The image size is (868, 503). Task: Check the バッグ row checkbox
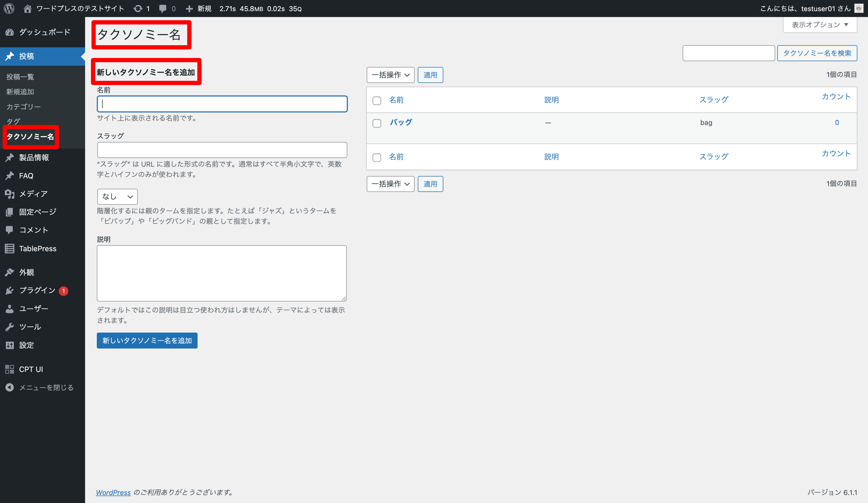click(x=377, y=123)
